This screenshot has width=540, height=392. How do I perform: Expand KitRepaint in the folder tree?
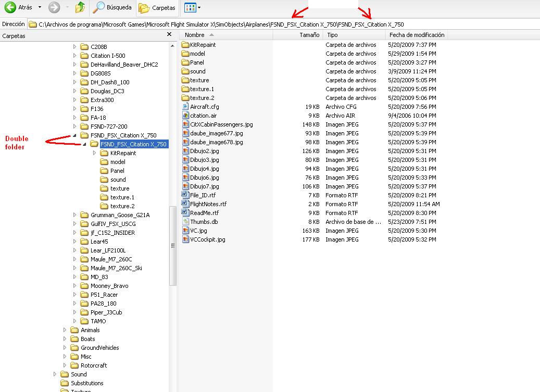pos(94,153)
